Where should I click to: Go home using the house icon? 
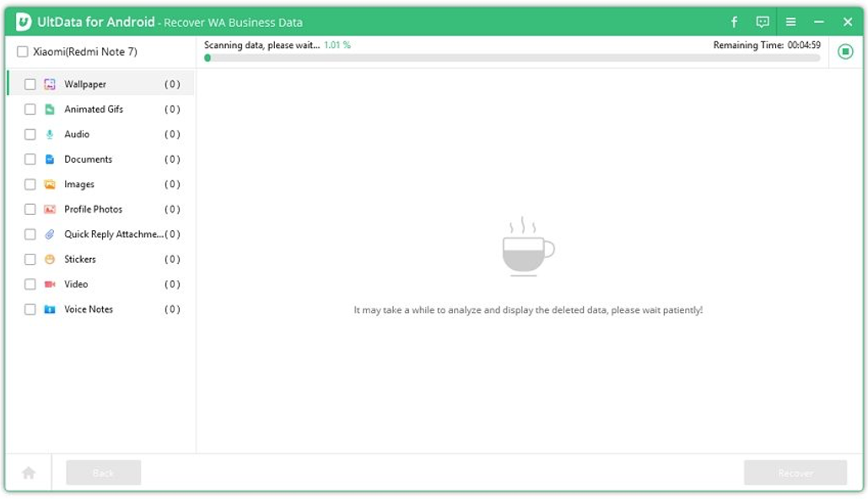[x=29, y=473]
